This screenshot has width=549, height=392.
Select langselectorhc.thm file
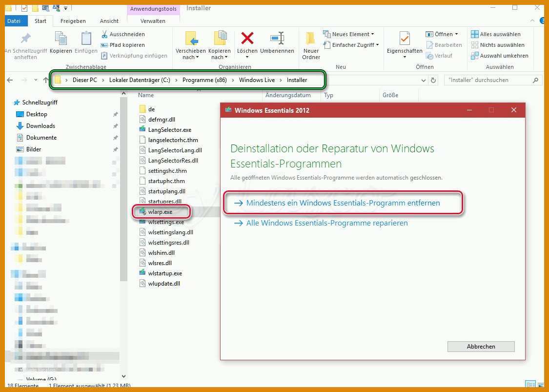coord(173,140)
